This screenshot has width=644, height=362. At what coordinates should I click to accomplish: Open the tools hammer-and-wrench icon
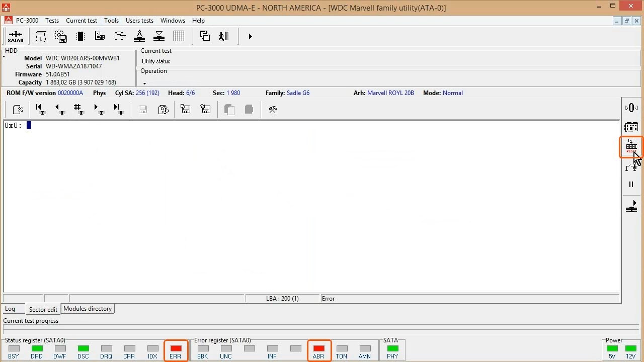[x=273, y=110]
